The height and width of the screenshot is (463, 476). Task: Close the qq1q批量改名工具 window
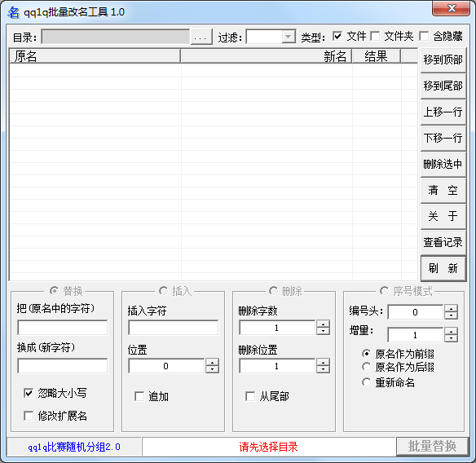[x=451, y=8]
